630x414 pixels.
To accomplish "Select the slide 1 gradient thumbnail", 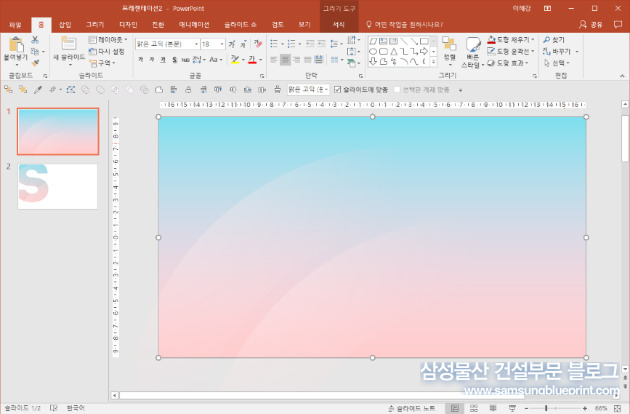I will pos(58,131).
